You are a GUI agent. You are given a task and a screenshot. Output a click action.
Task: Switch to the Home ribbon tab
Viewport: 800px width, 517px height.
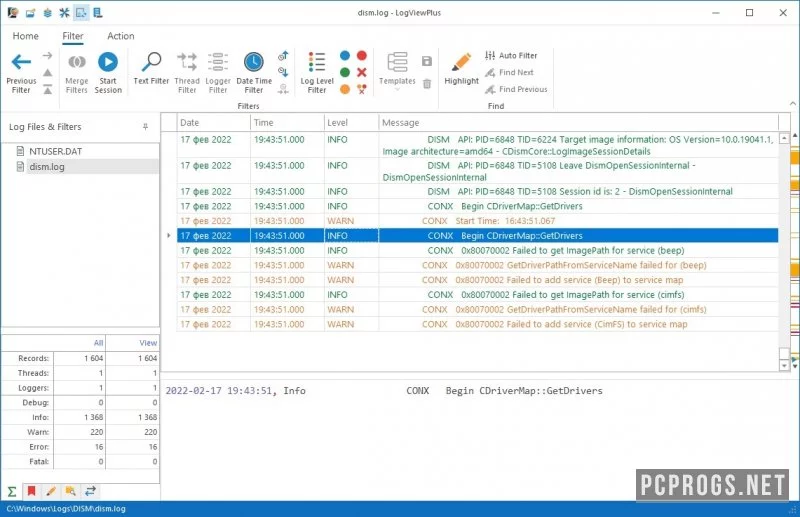tap(26, 36)
